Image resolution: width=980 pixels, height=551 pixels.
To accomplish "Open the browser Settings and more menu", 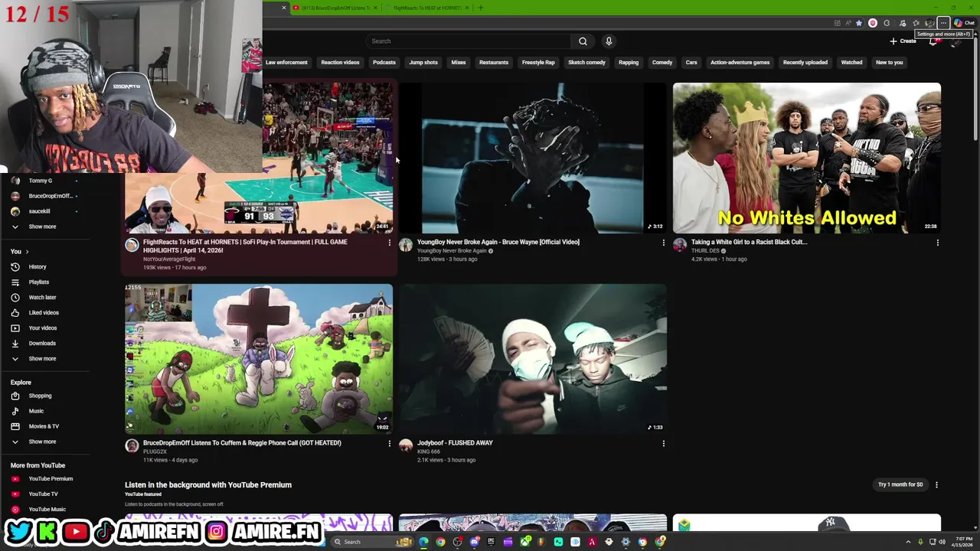I will 943,23.
